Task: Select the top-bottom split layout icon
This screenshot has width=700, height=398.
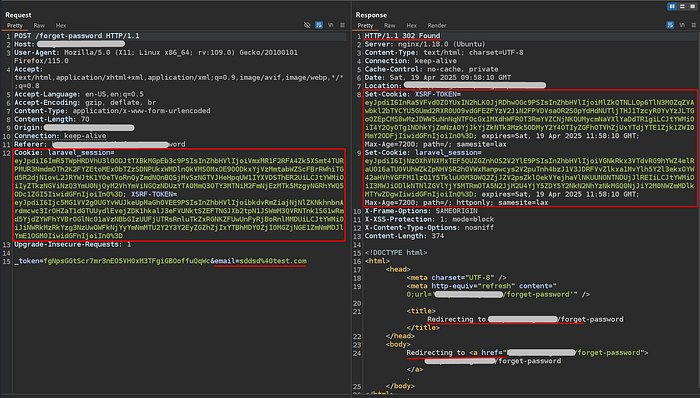Action: coord(682,6)
